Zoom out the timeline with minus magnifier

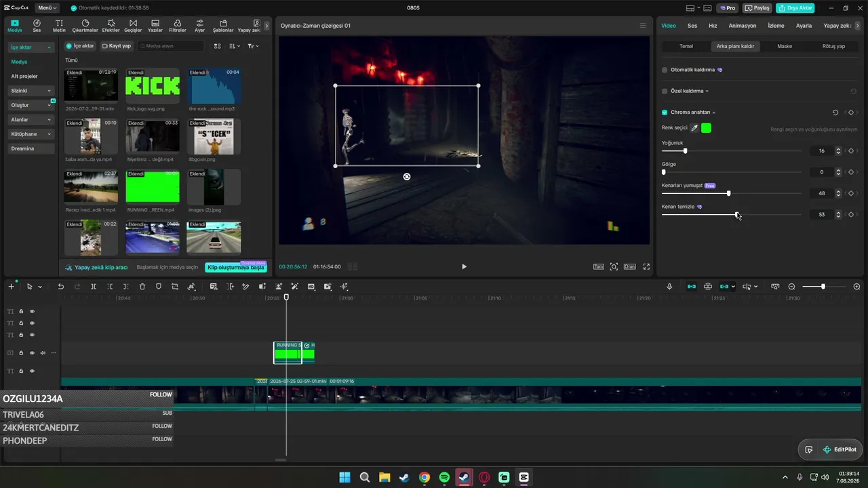point(791,287)
